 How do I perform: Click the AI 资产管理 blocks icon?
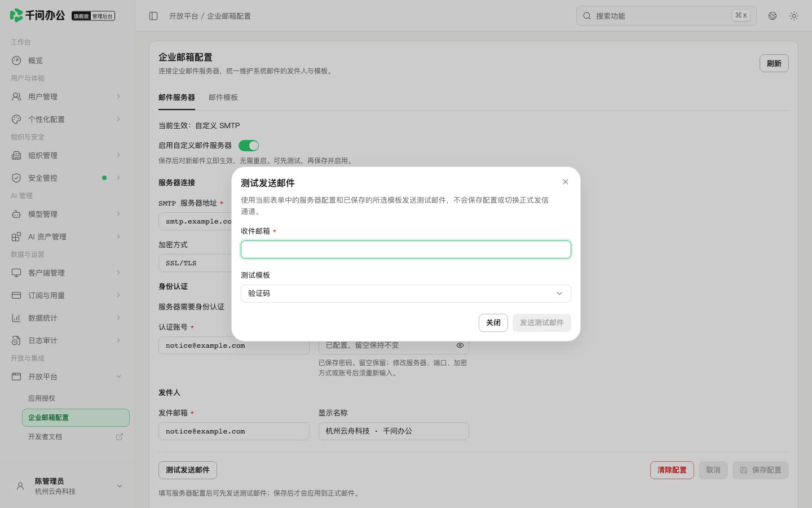pyautogui.click(x=16, y=237)
